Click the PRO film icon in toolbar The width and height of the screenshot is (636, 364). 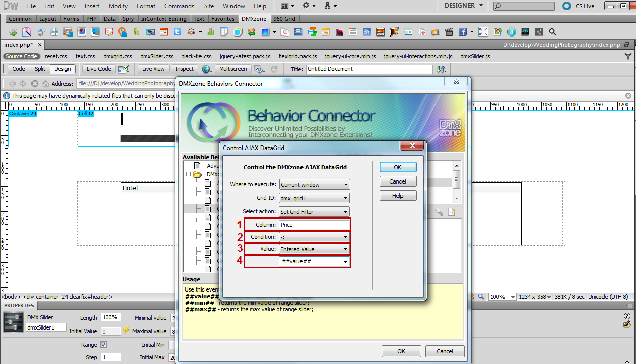pos(339,32)
